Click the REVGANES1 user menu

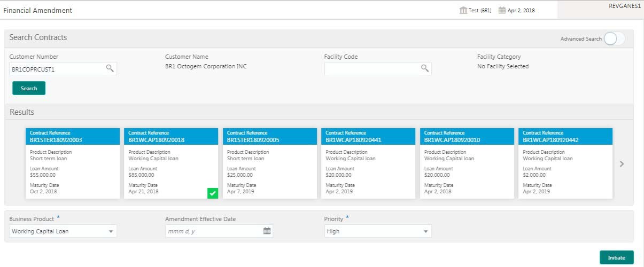coord(625,6)
